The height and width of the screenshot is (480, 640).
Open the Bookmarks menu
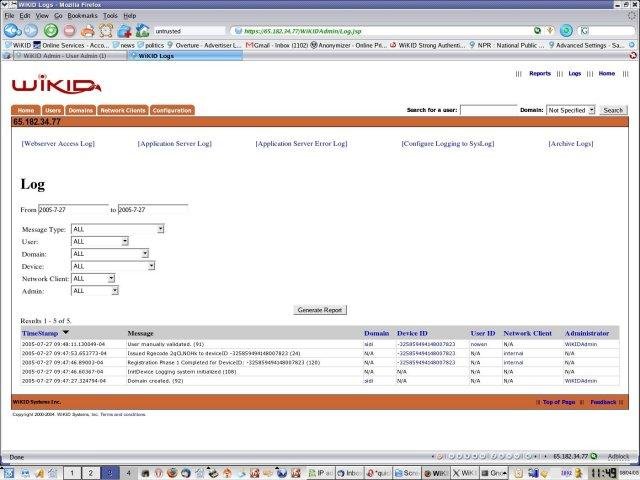pyautogui.click(x=82, y=16)
